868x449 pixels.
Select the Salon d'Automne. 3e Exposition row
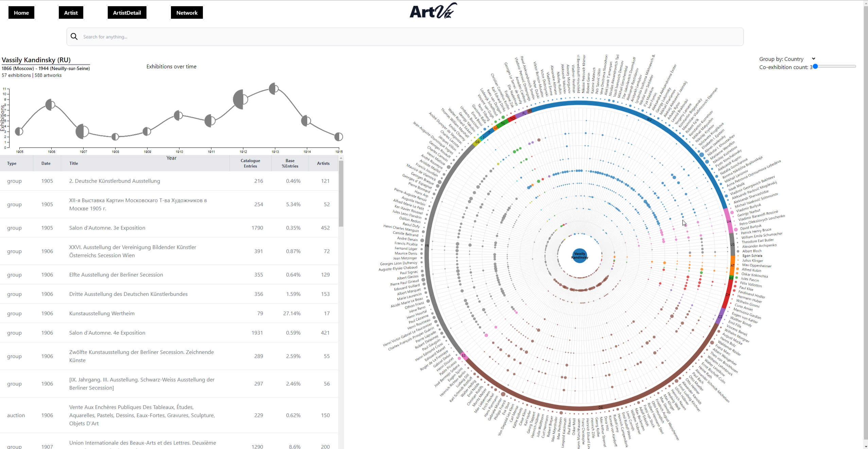[x=169, y=228]
